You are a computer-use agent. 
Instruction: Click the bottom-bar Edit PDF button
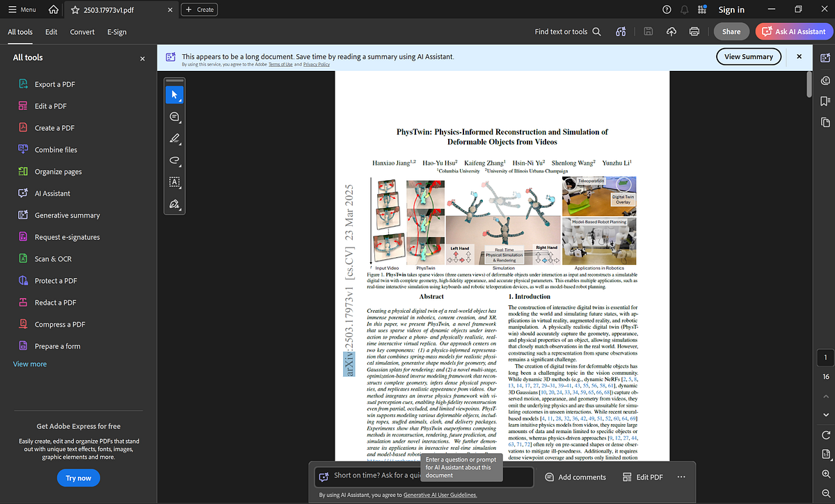643,477
